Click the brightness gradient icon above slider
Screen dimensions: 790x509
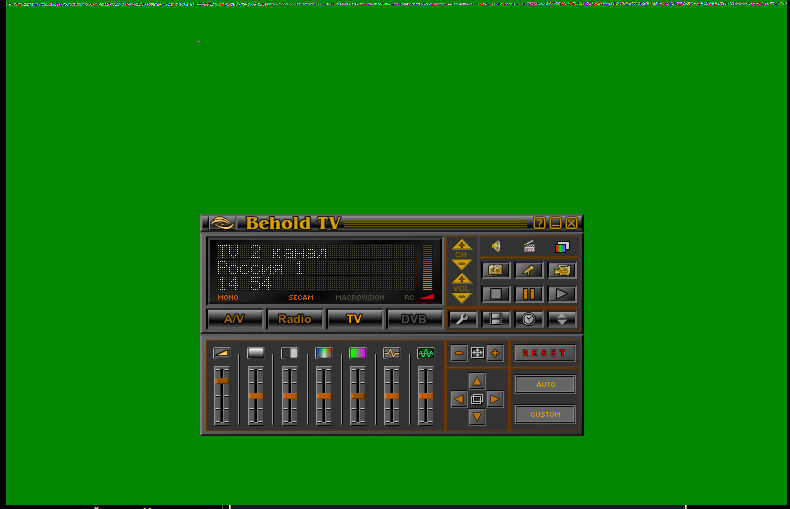point(255,353)
